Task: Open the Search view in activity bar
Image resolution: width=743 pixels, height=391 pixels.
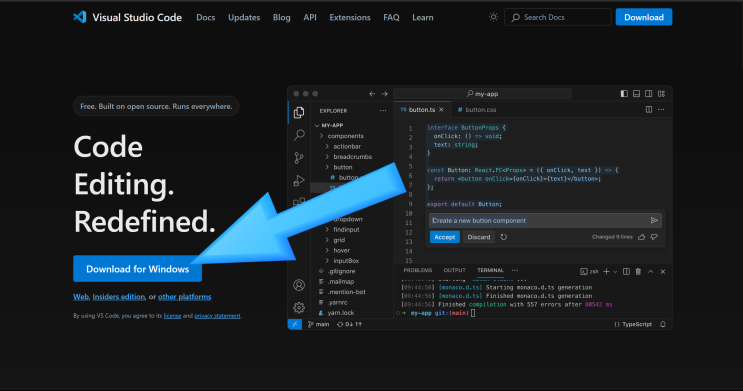Action: click(x=299, y=135)
